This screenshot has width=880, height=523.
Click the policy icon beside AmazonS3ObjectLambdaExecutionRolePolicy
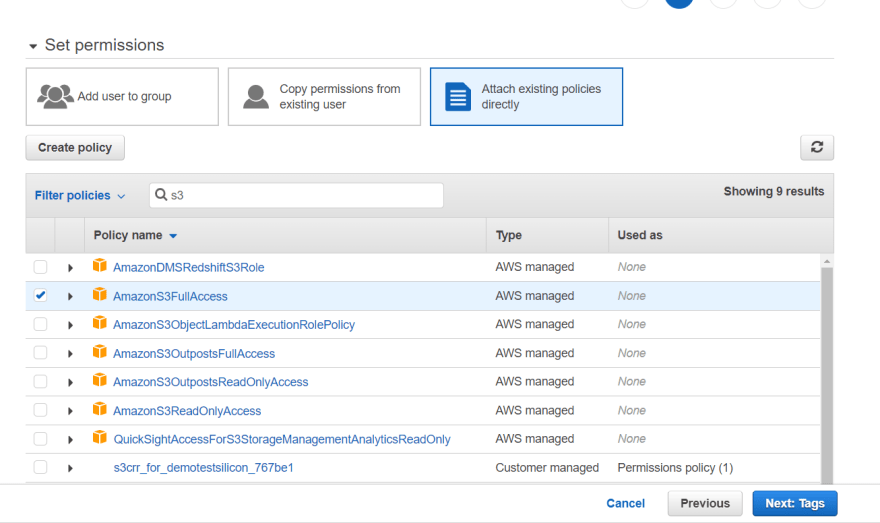[100, 323]
